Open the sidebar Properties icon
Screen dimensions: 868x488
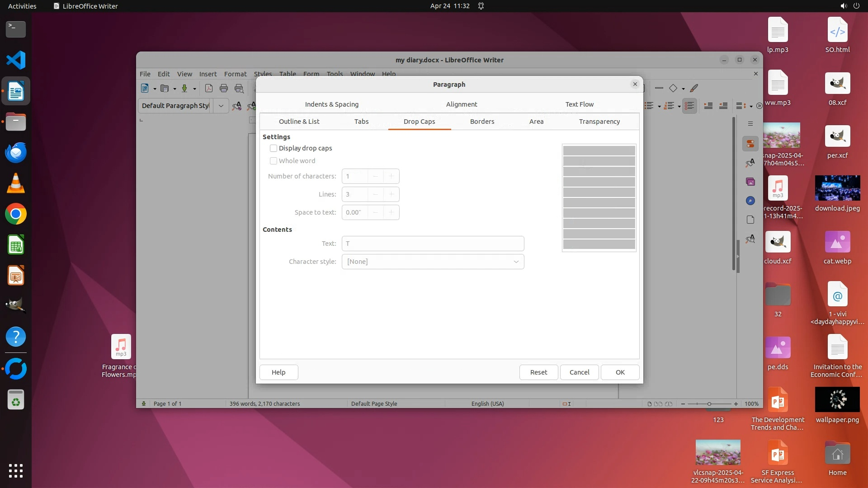[x=750, y=144]
